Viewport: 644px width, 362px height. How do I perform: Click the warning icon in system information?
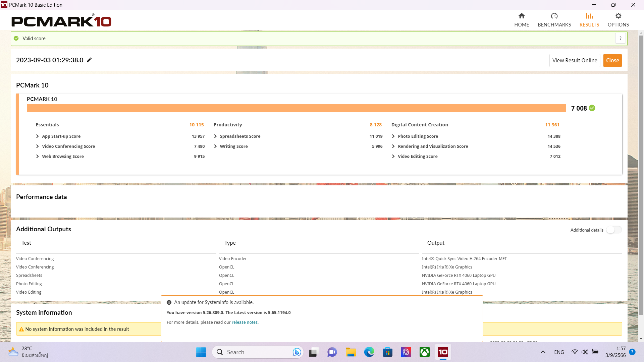coord(21,329)
